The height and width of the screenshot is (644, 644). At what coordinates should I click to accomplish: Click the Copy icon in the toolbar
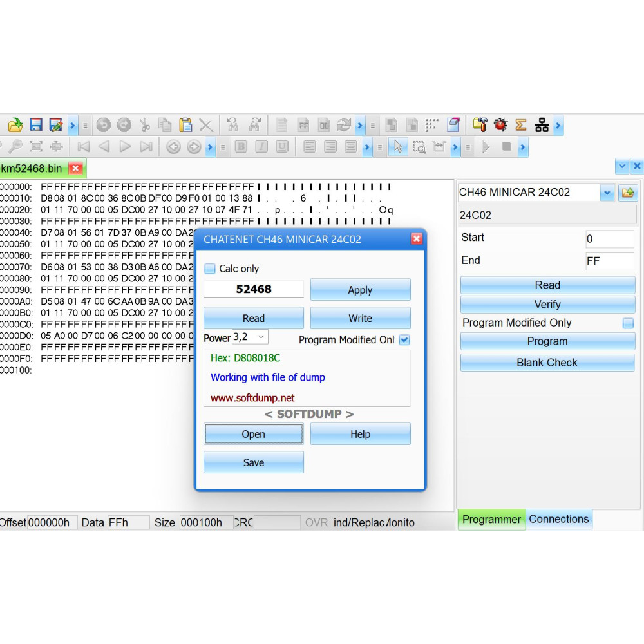point(165,125)
